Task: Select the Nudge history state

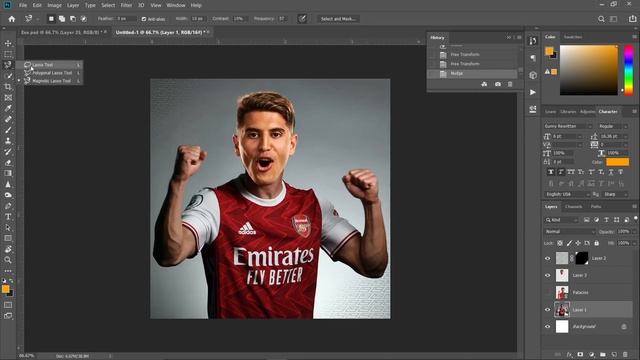Action: 472,73
